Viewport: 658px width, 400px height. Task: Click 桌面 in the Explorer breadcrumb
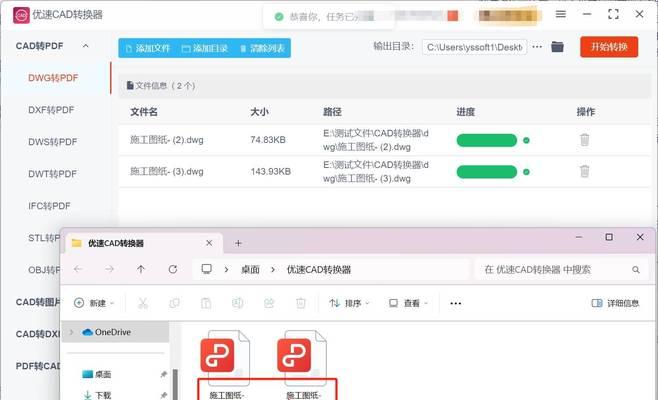(250, 269)
